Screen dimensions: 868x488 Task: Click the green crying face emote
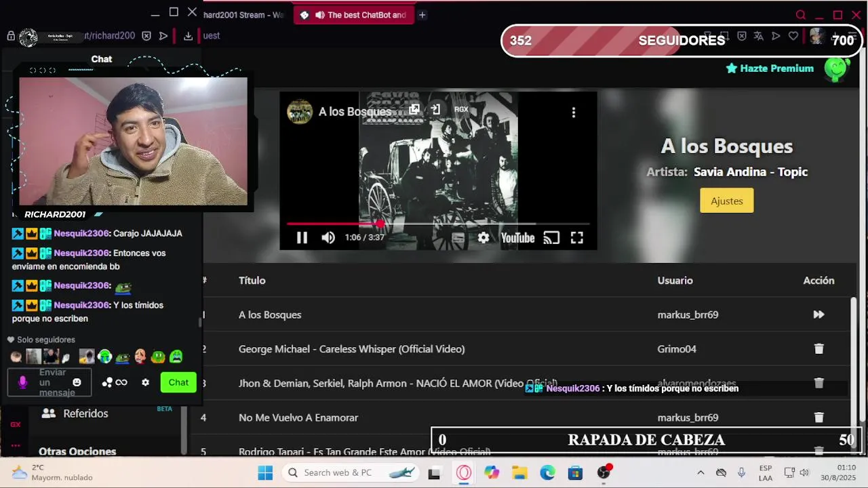click(x=176, y=357)
